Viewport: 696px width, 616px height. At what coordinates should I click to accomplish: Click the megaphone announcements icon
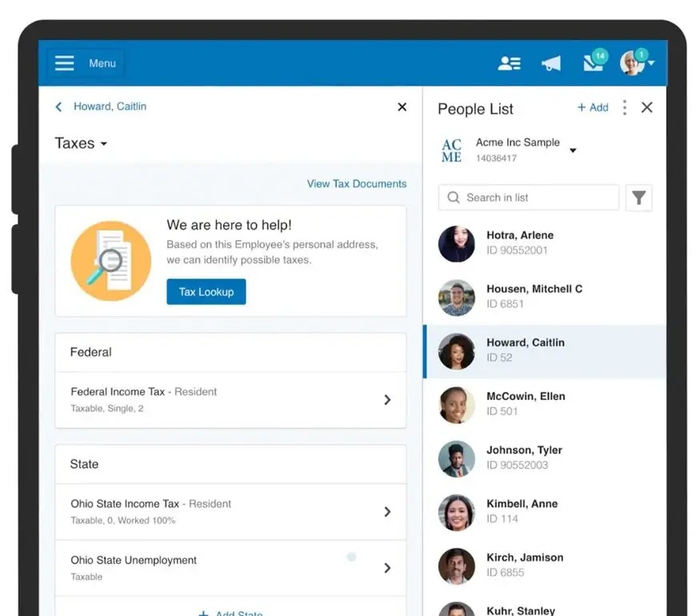tap(551, 62)
